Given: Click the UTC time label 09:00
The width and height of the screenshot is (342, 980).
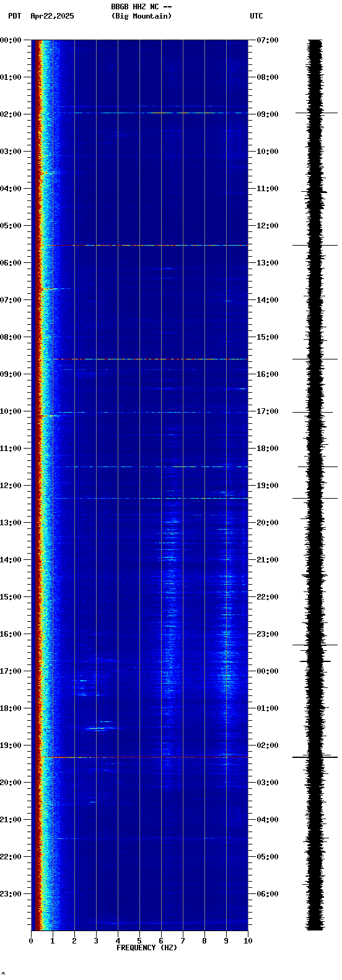Looking at the screenshot, I should [x=267, y=114].
